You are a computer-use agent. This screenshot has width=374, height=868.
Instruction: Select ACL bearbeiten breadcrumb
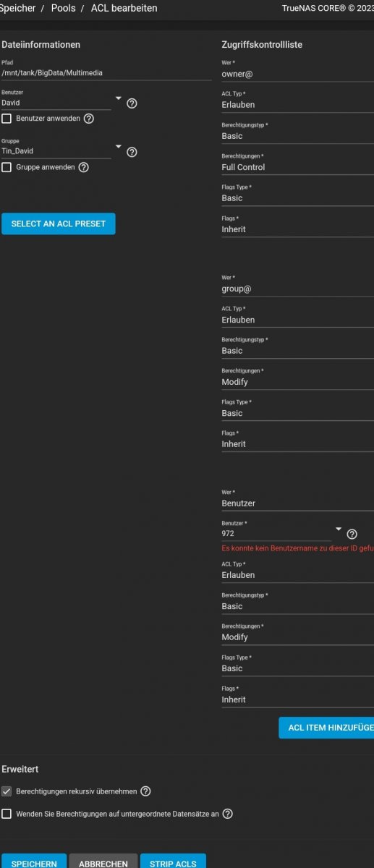[x=124, y=9]
